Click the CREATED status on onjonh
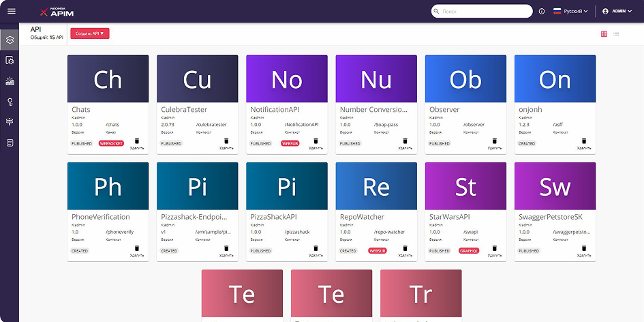Screen dimensions: 644x322 [527, 143]
